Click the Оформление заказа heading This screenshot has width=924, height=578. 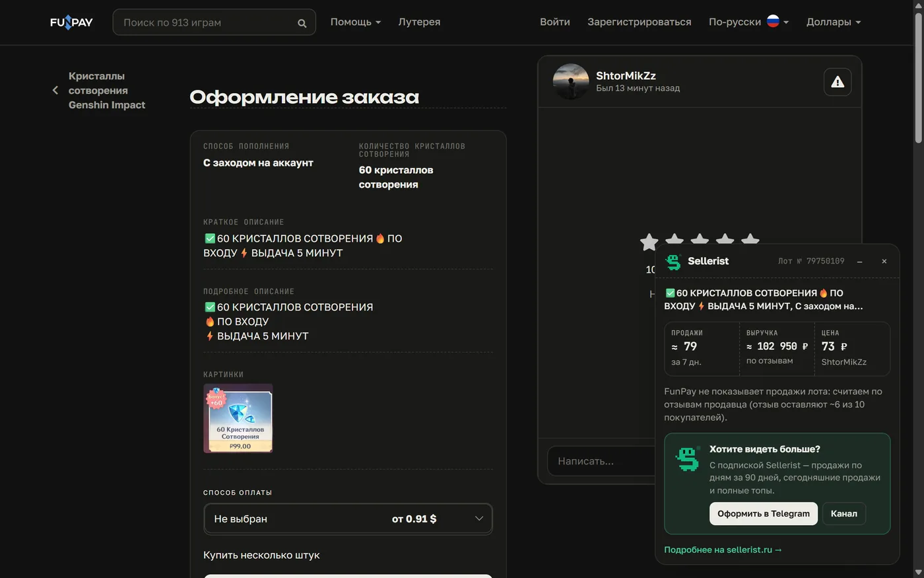pyautogui.click(x=304, y=97)
